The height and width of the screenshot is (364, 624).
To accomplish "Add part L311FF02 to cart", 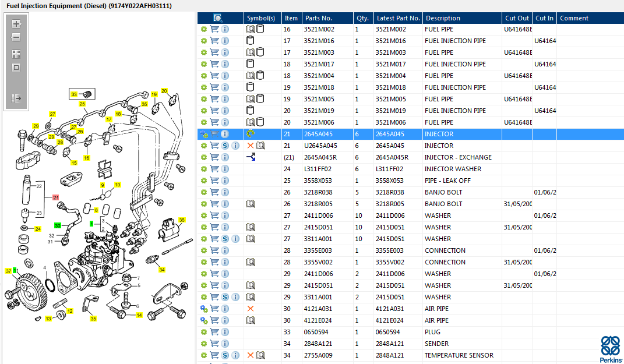I will 214,169.
